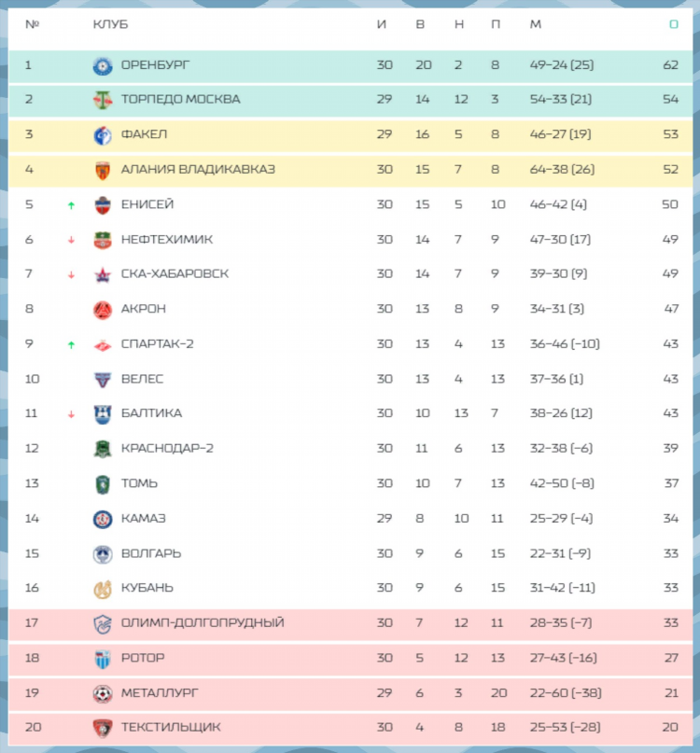Open the Олимп-Долгопрудный team link
The height and width of the screenshot is (753, 700).
pos(203,623)
